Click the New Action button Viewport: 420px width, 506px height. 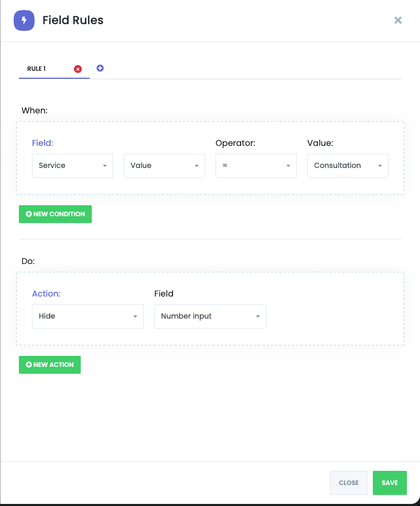click(50, 365)
